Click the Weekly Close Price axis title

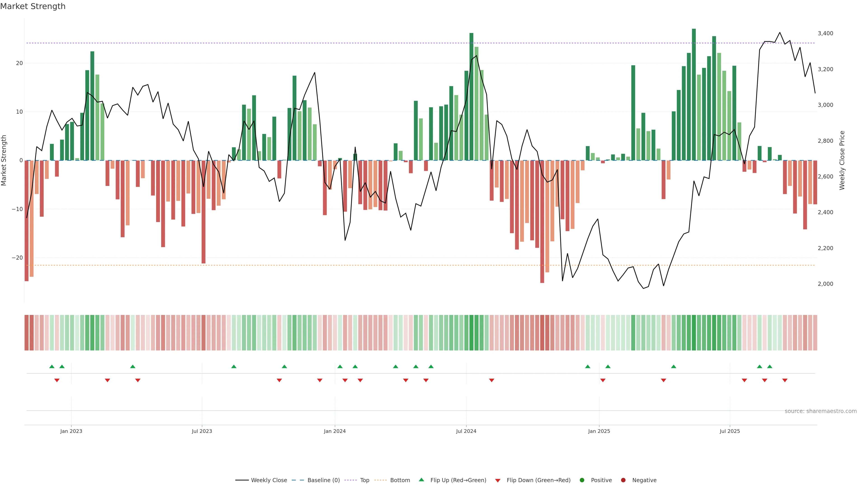pyautogui.click(x=842, y=160)
